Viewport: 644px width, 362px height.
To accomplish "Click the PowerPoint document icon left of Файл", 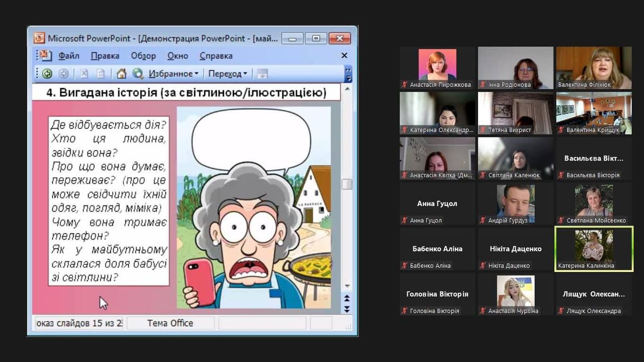I will tap(45, 55).
